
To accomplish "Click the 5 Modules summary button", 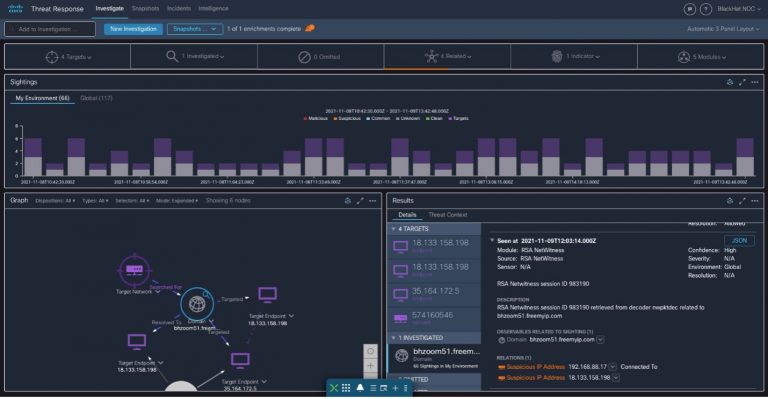I will click(701, 57).
